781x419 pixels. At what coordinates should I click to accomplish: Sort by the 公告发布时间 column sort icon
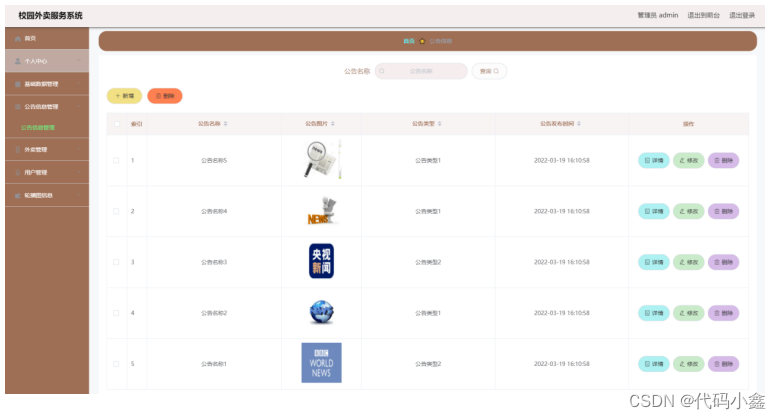pos(579,124)
